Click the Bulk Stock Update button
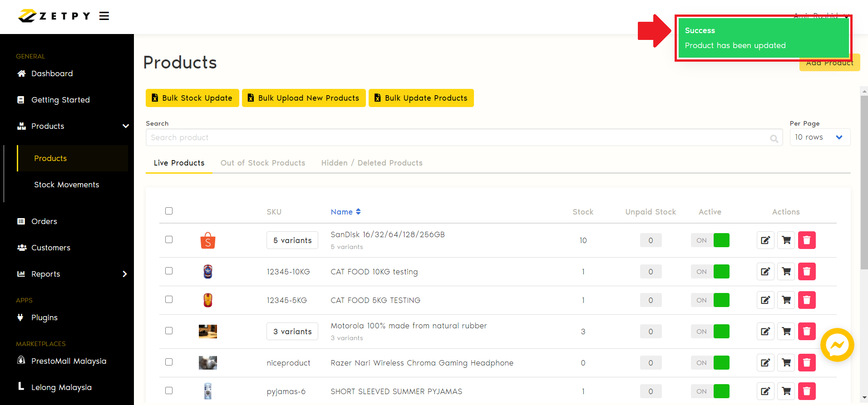 192,98
